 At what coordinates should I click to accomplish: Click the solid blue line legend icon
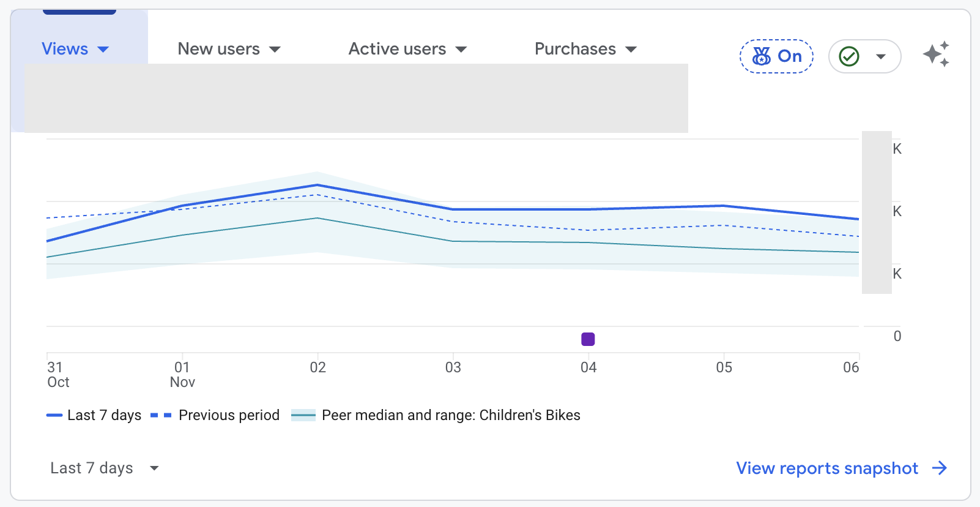pos(54,415)
